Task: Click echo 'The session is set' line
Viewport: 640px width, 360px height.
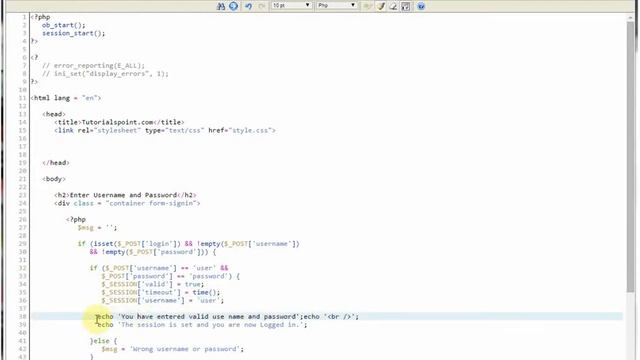Action: point(202,324)
